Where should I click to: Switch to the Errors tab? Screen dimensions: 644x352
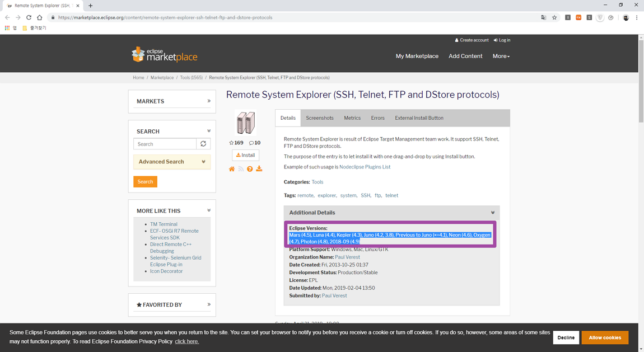click(378, 118)
